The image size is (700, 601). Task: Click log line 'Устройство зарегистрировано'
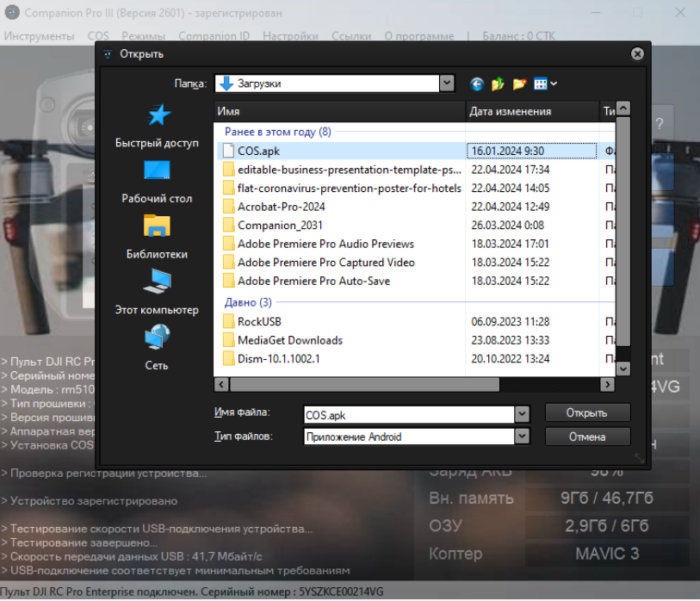pos(94,501)
